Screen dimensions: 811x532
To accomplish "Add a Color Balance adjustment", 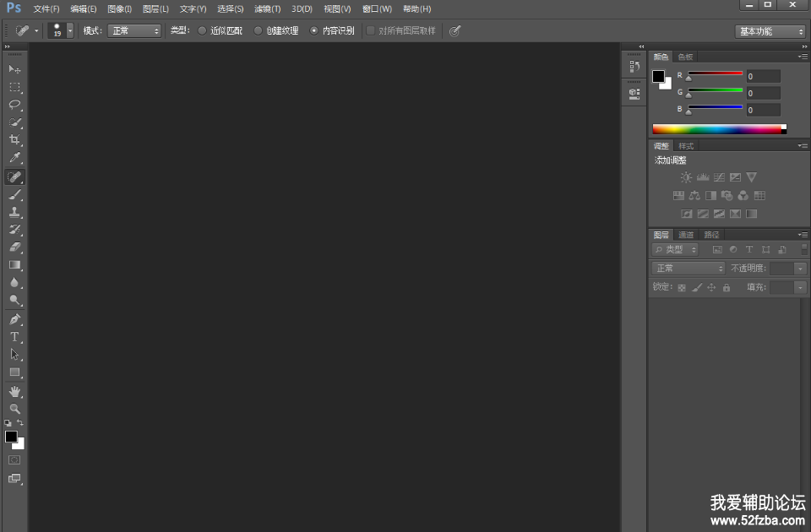I will [694, 195].
